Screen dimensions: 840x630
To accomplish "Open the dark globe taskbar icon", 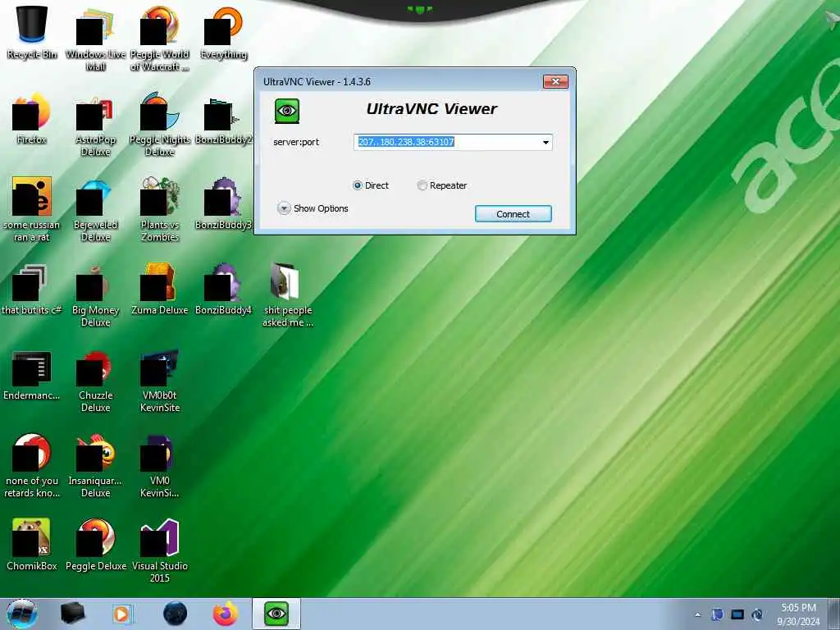I will 176,614.
